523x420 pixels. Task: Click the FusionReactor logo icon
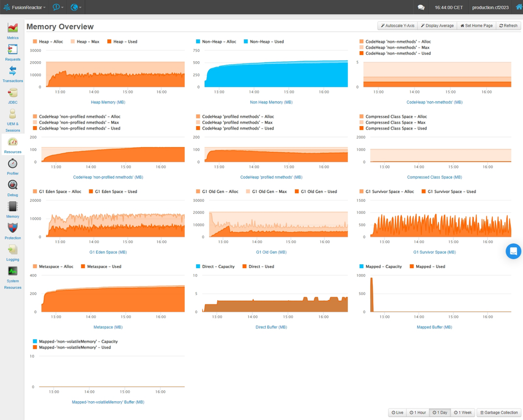click(x=6, y=7)
